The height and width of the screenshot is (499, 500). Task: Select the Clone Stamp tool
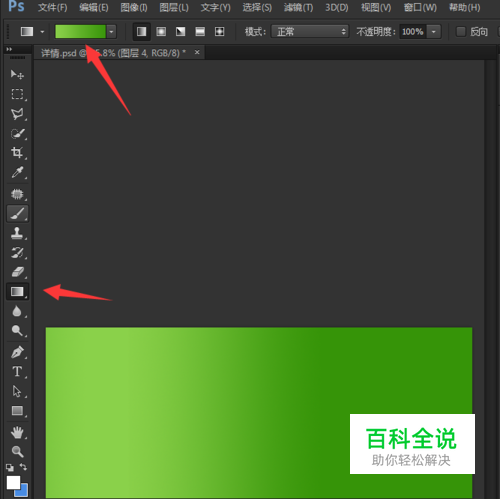[x=17, y=233]
